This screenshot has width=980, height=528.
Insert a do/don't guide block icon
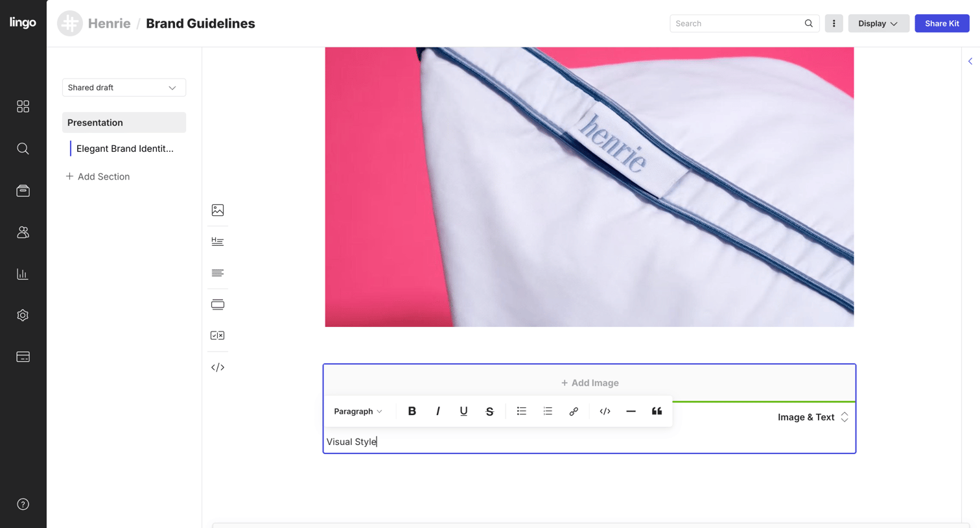[218, 335]
